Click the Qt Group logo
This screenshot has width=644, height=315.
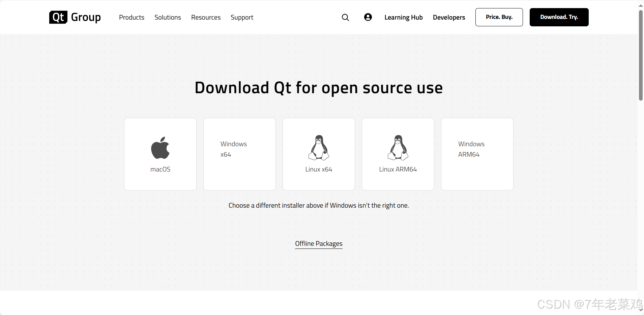pyautogui.click(x=75, y=17)
